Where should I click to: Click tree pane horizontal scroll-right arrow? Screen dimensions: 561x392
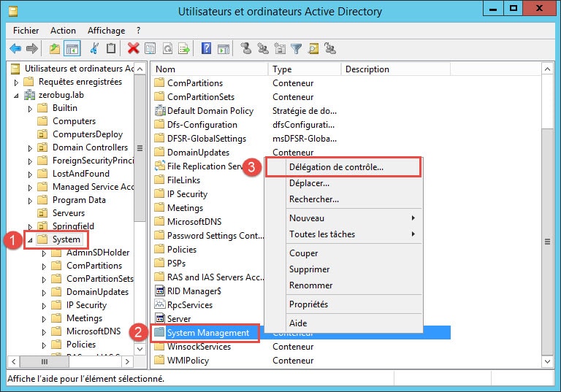[x=127, y=361]
